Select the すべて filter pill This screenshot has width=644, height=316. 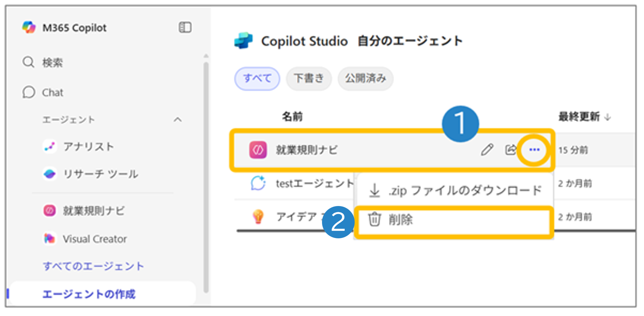point(257,78)
